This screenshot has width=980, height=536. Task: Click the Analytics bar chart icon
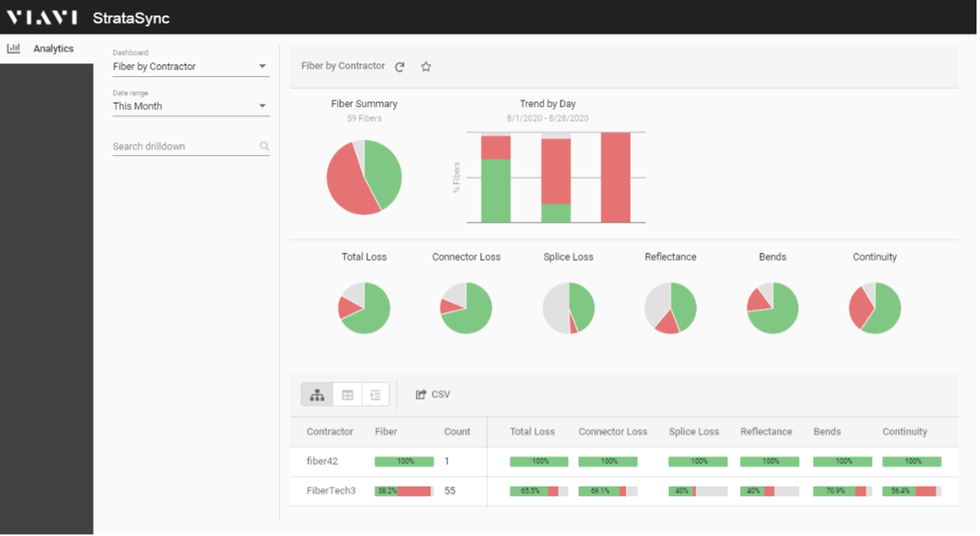(x=13, y=49)
